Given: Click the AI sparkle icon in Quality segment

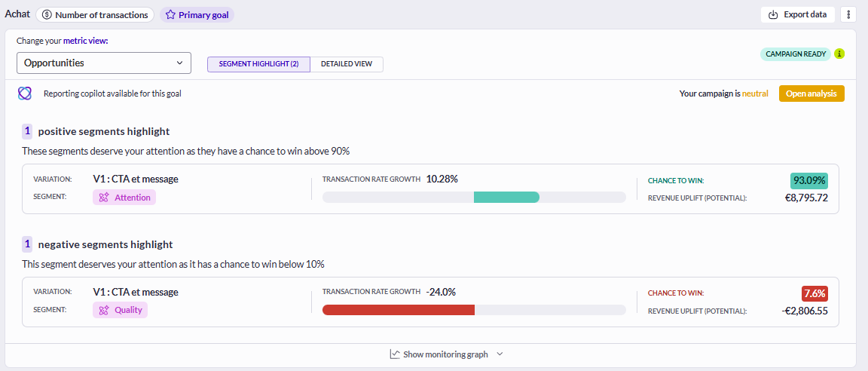Looking at the screenshot, I should (103, 310).
